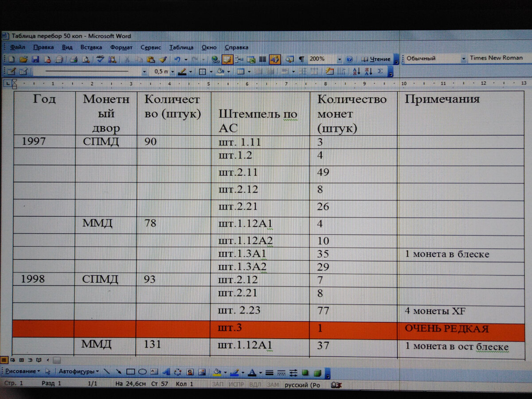Toggle the highlighted Drawing toolbar button
Image resolution: width=532 pixels, height=399 pixels.
(x=274, y=59)
